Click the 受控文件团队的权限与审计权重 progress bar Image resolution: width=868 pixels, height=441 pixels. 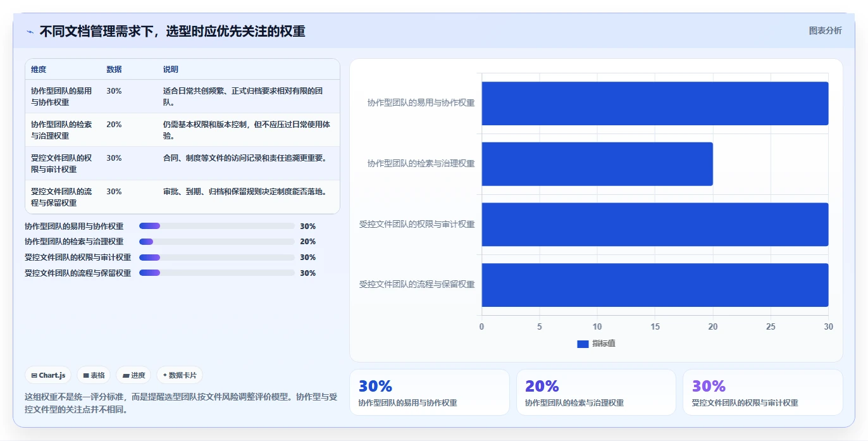point(217,258)
